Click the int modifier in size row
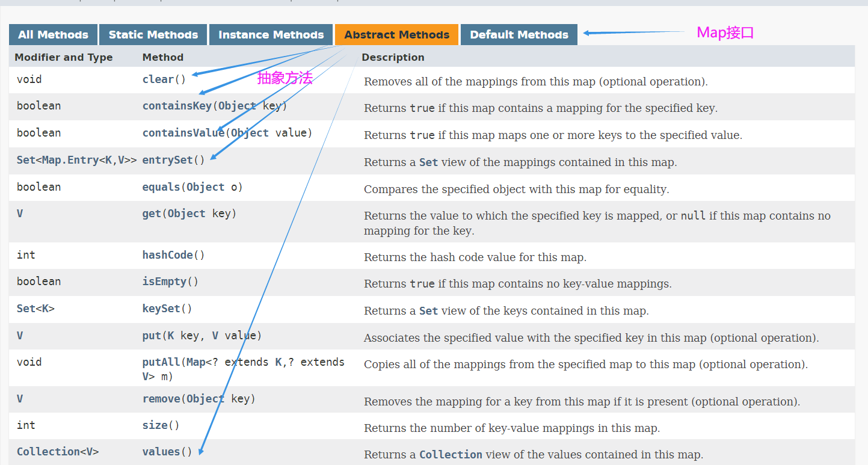The image size is (868, 465). point(26,425)
